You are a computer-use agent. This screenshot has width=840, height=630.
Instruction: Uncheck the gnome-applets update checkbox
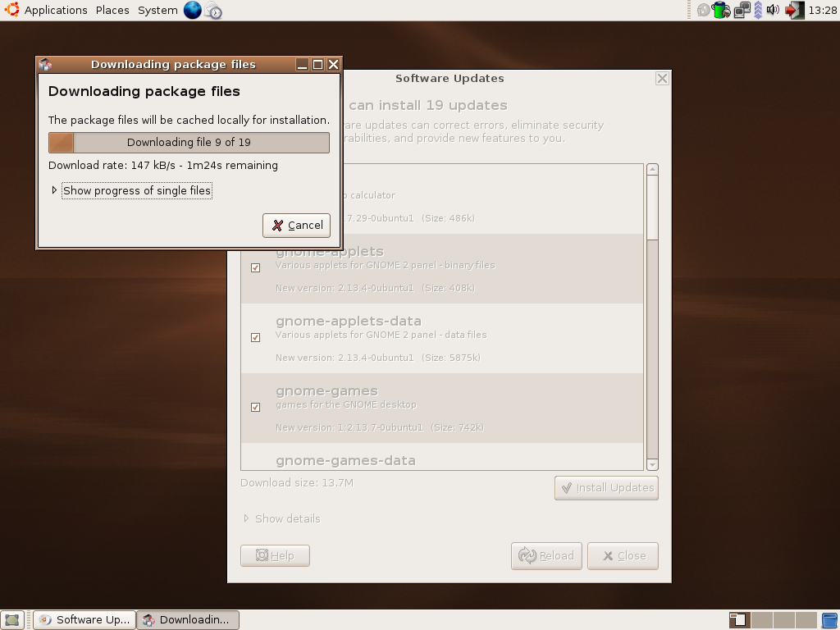click(256, 268)
